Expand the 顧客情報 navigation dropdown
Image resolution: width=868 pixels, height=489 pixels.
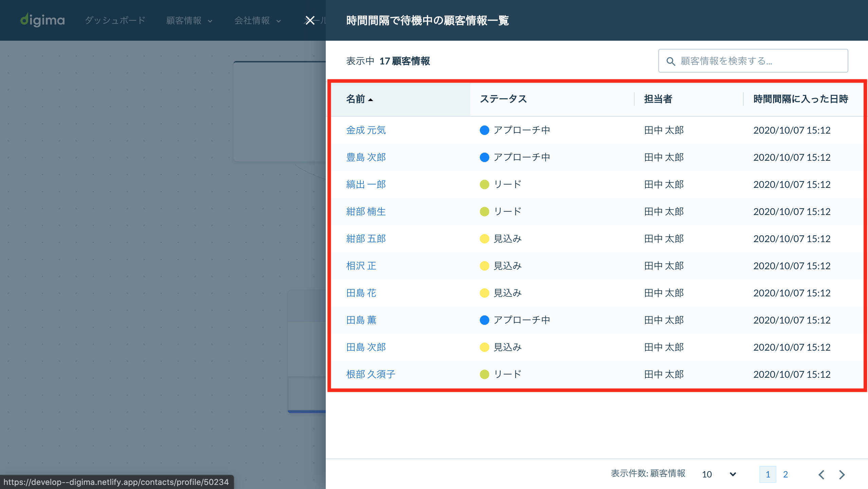point(189,20)
